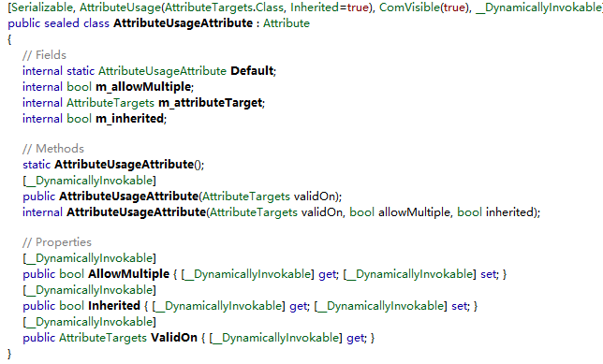Select the ValidOn property

tap(174, 338)
